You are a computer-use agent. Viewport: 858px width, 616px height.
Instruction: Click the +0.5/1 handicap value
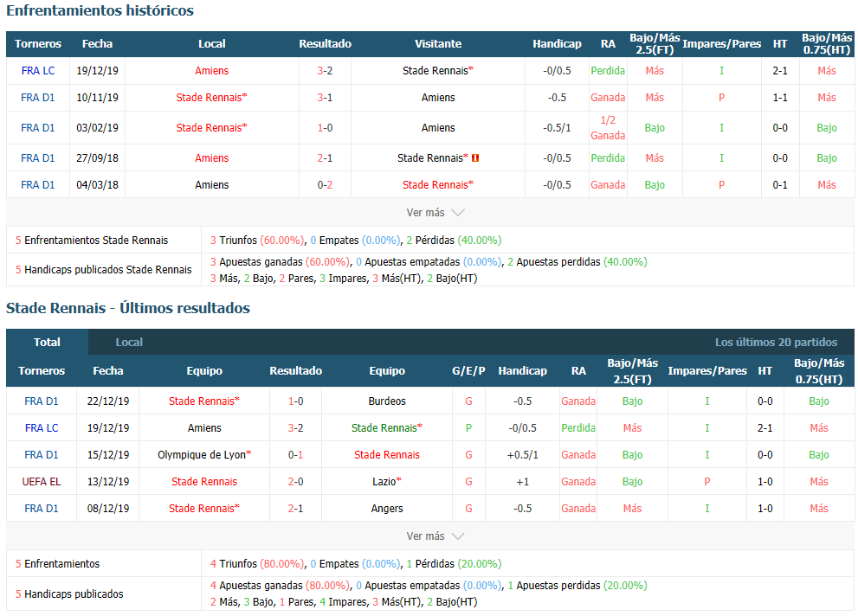click(x=523, y=455)
